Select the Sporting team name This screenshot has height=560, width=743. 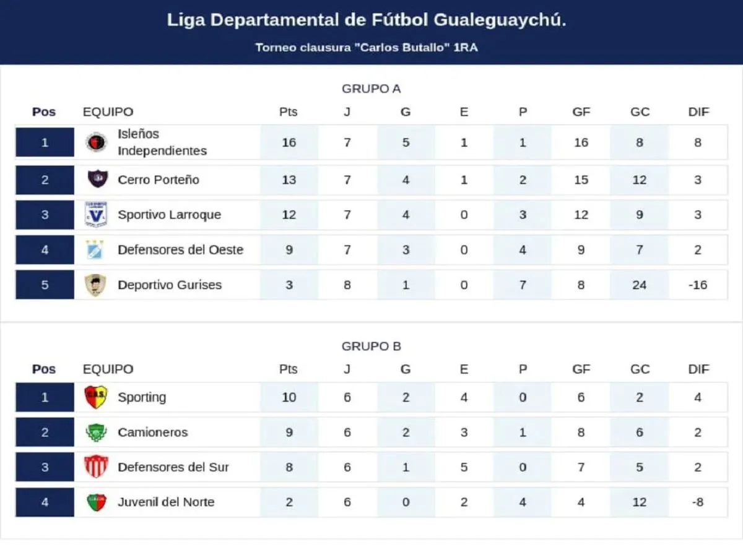click(x=142, y=397)
